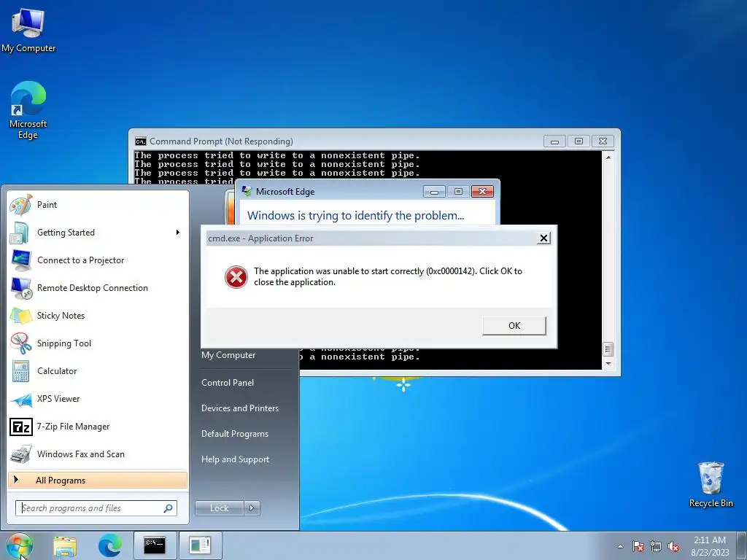Open Default Programs
Image resolution: width=747 pixels, height=560 pixels.
[x=235, y=434]
